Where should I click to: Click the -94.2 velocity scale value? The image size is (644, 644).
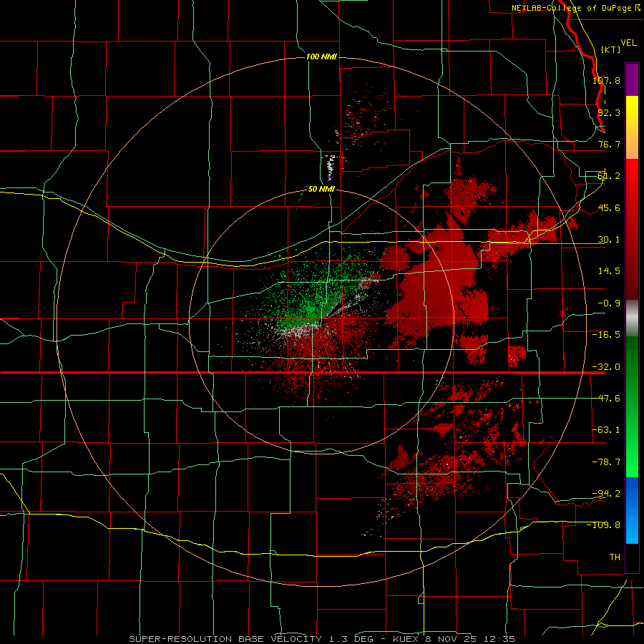(606, 493)
